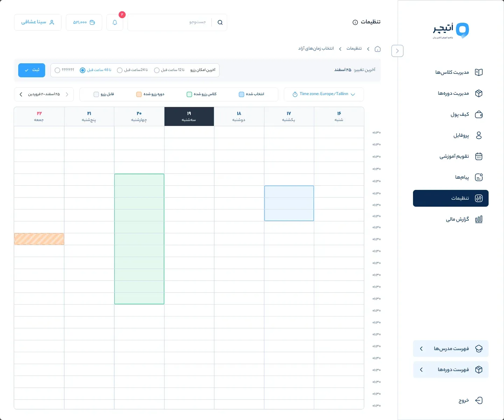The height and width of the screenshot is (420, 504).
Task: Toggle انتخاب شده legend checkbox
Action: click(241, 94)
